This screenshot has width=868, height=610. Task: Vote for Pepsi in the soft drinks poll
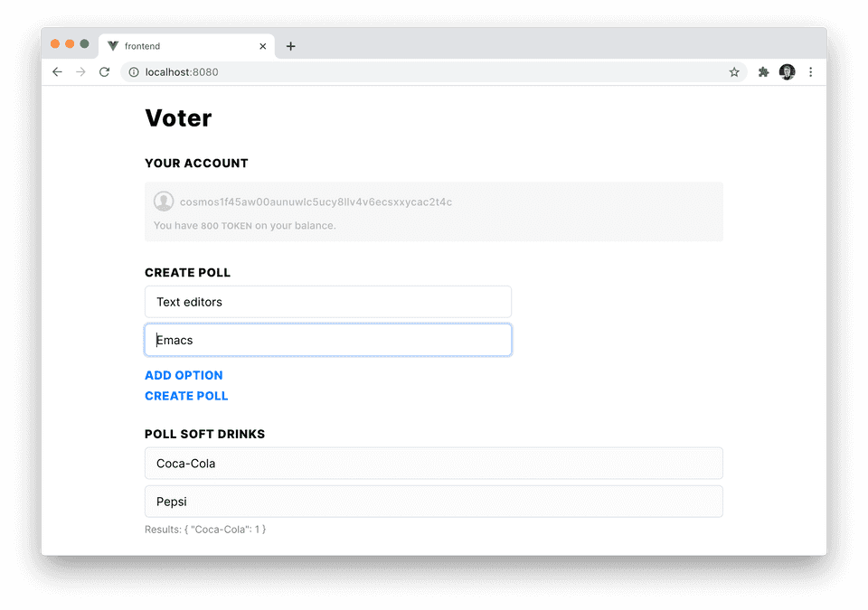click(433, 502)
